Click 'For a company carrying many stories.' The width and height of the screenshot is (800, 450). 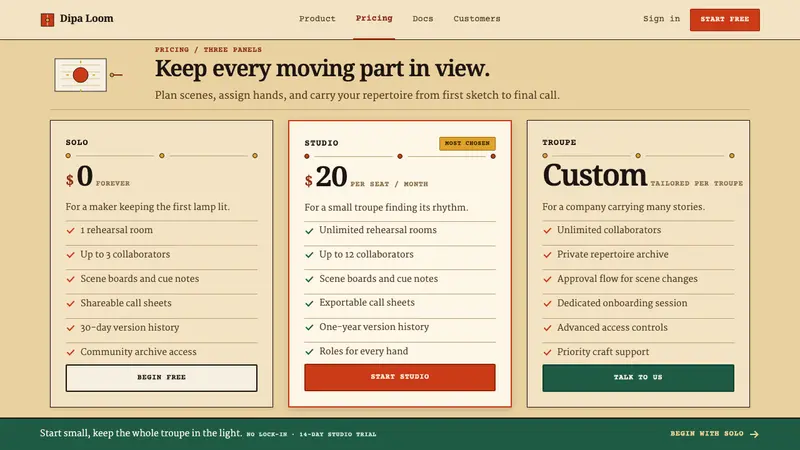(623, 207)
